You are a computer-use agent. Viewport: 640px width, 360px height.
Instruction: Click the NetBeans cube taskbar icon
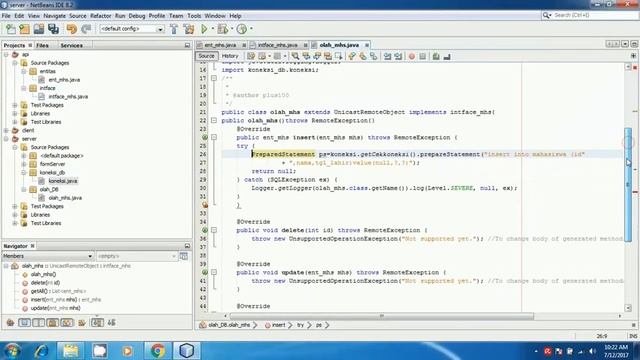(x=187, y=351)
